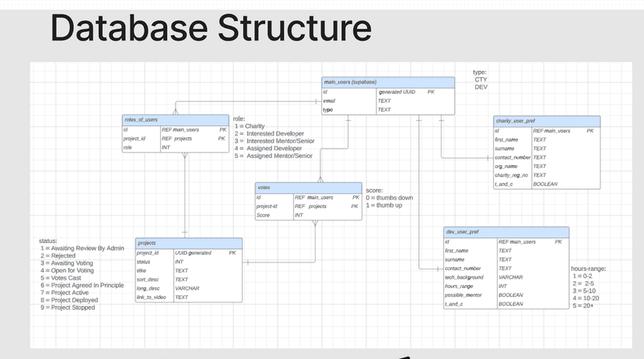Select the "hours-range:" legend heading
644x359 pixels.
tap(589, 269)
